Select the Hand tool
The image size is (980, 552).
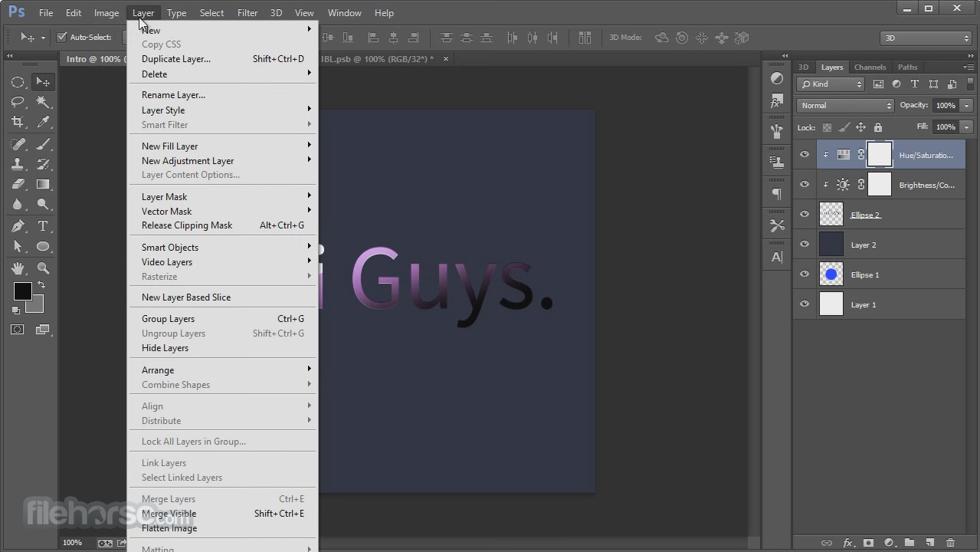18,268
